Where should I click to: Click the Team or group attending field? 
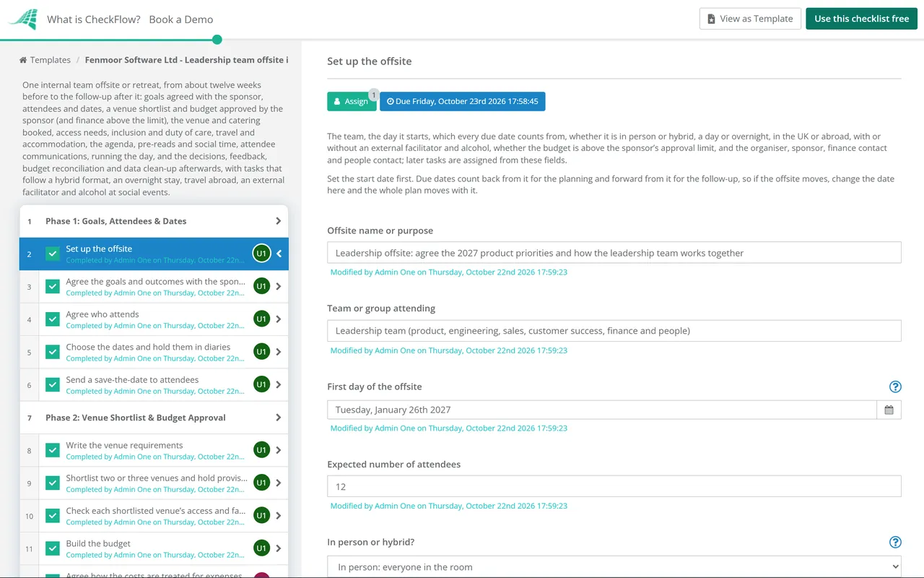pyautogui.click(x=614, y=331)
